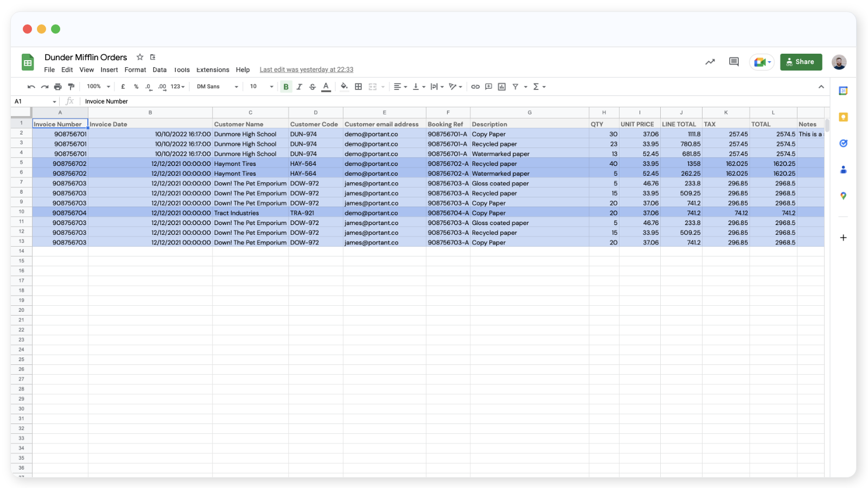Click the print icon in toolbar
Viewport: 868px width, 488px height.
coord(58,87)
